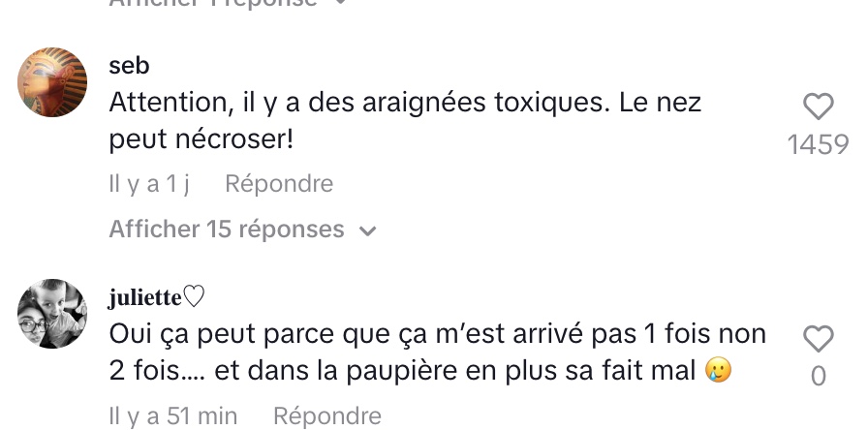Click the heart symbol after juliette's name
This screenshot has width=868, height=430.
point(194,296)
